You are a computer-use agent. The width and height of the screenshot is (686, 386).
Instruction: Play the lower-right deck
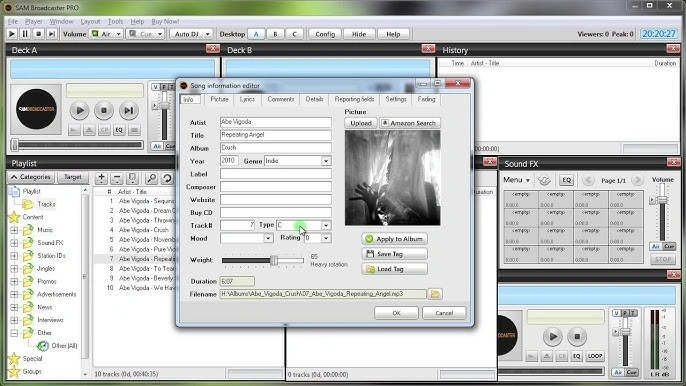(553, 337)
